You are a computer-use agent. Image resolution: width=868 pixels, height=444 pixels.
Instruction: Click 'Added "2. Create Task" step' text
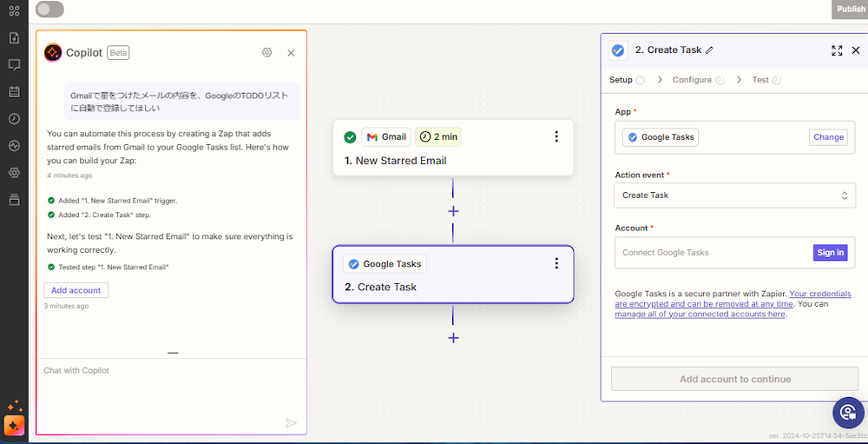[105, 215]
